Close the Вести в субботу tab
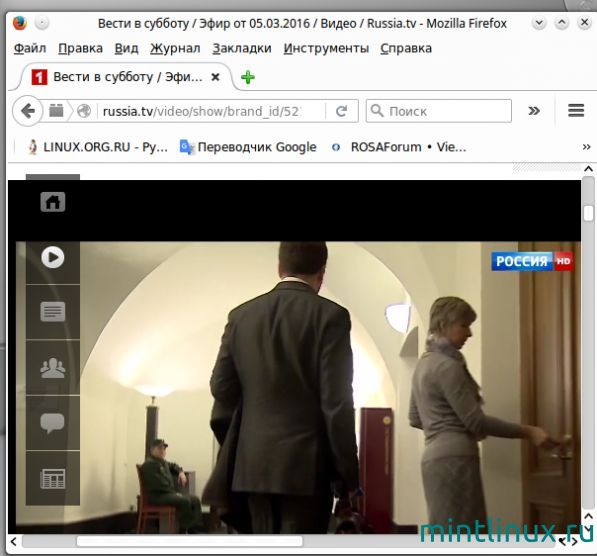This screenshot has height=556, width=597. coord(215,77)
